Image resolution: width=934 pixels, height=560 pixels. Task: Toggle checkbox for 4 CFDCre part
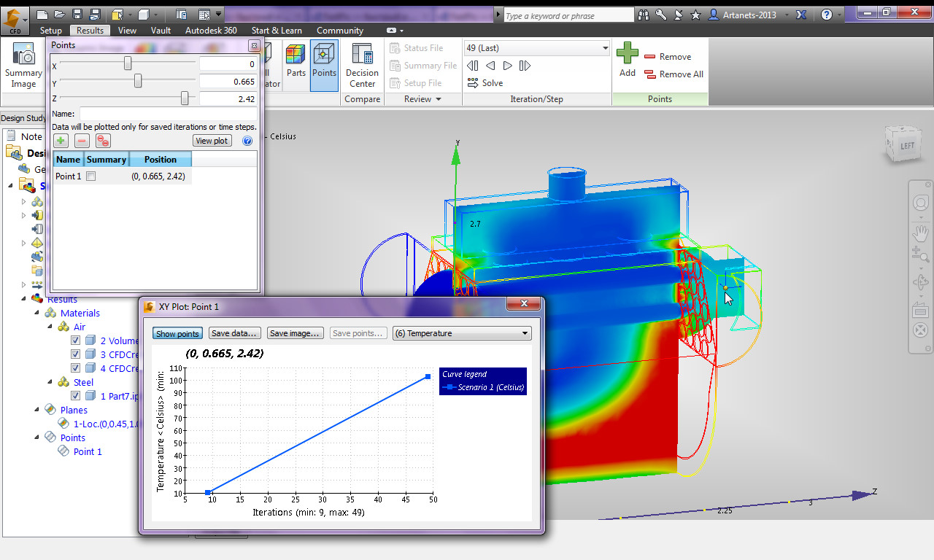click(x=76, y=368)
